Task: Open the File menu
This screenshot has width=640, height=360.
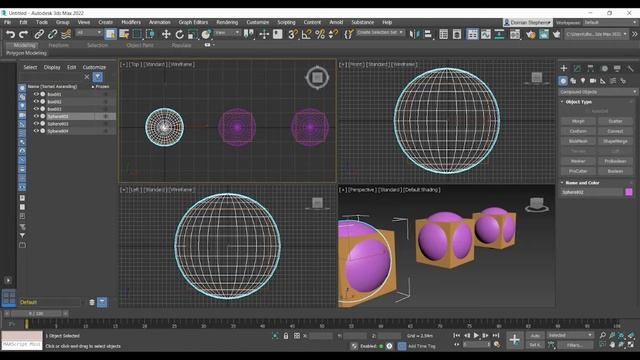Action: pos(7,22)
